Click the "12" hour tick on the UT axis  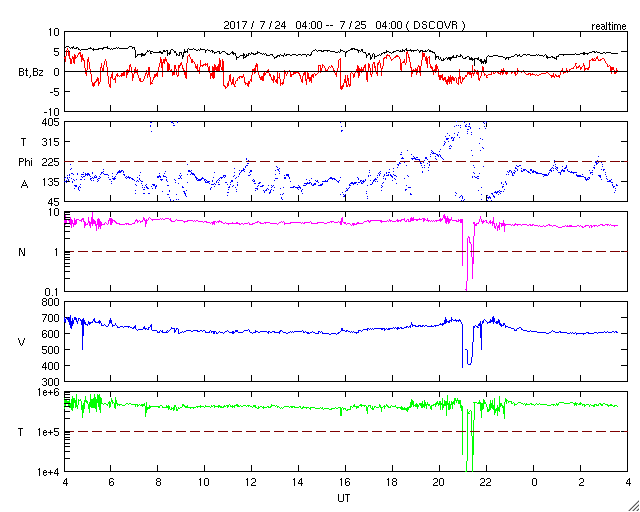251,482
